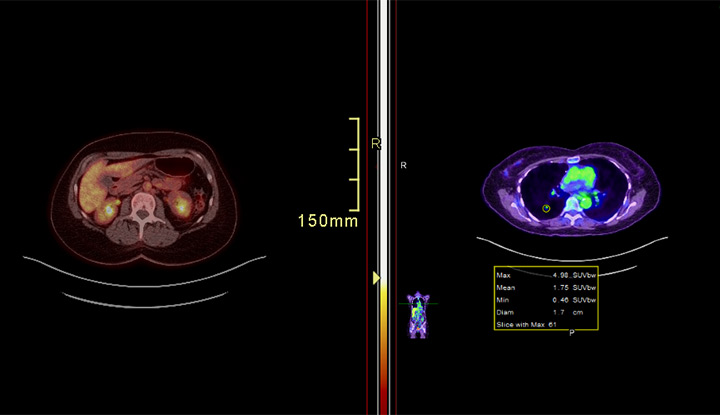The height and width of the screenshot is (415, 720).
Task: Select the yellow ROI circle in right lung
Action: tap(546, 209)
